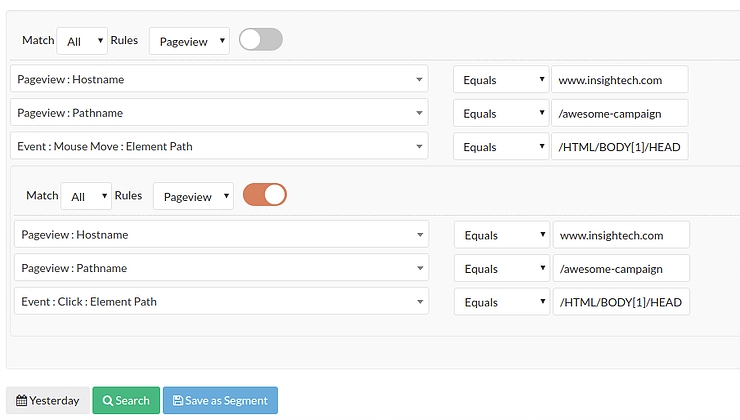Click the green Search button

[x=126, y=401]
